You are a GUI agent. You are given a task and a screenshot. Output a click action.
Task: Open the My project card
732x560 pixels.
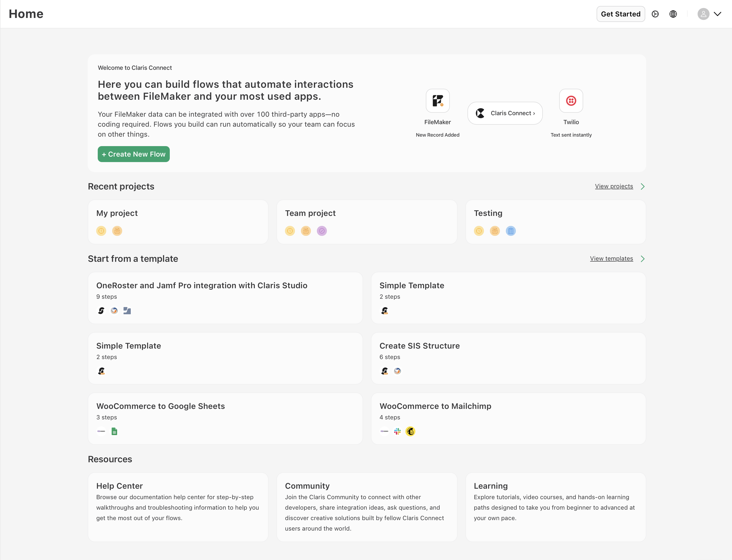point(178,222)
